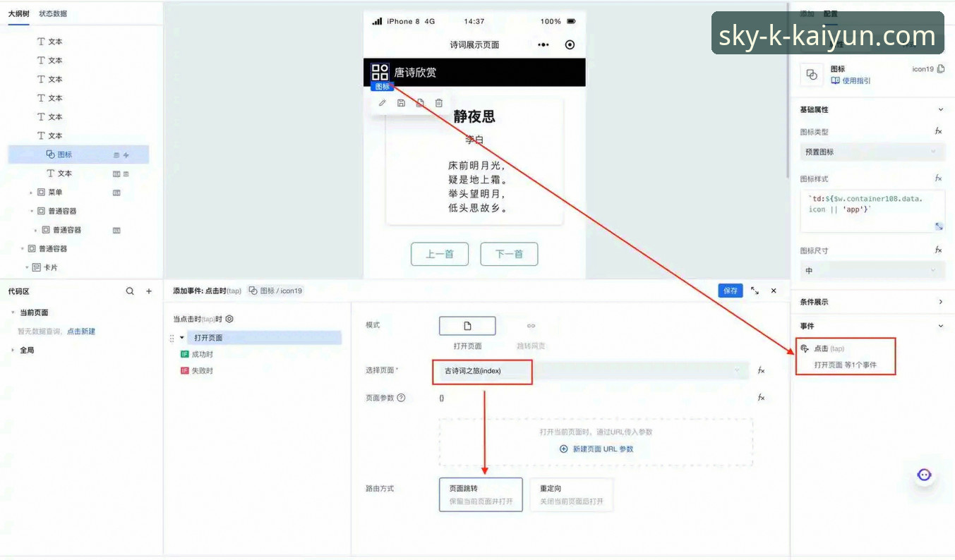Click the 下一首 button in the preview
This screenshot has height=560, width=955.
coord(509,254)
